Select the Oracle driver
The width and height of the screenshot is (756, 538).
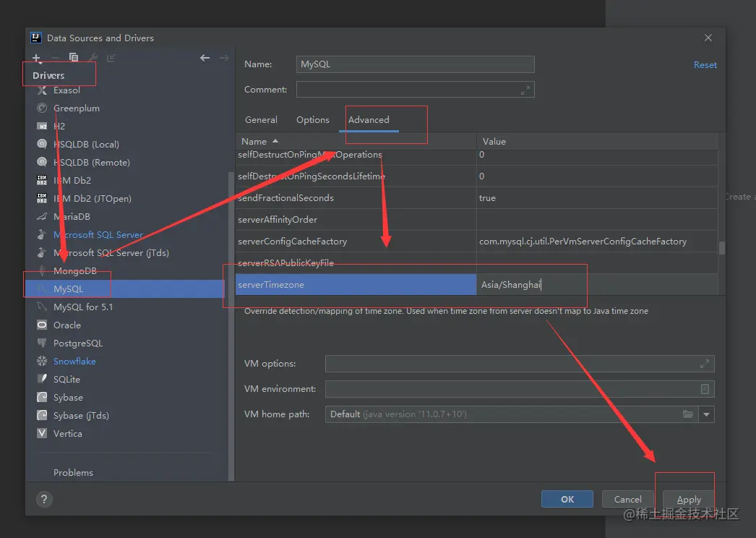tap(67, 325)
